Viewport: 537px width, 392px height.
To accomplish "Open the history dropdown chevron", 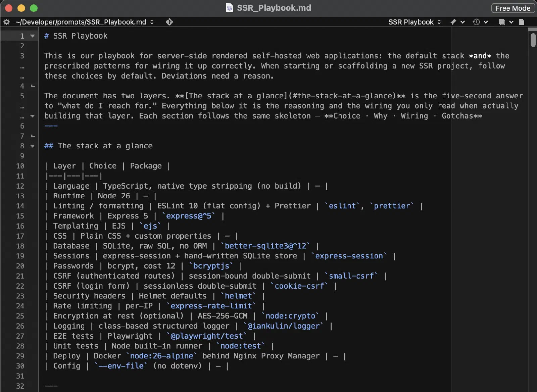I will tap(486, 22).
